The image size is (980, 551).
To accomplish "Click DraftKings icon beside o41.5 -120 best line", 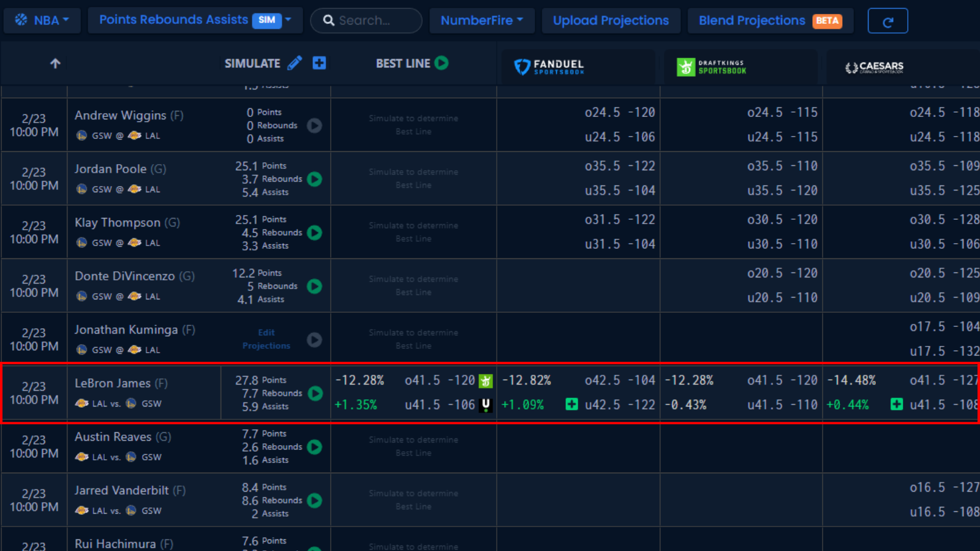I will click(x=486, y=381).
